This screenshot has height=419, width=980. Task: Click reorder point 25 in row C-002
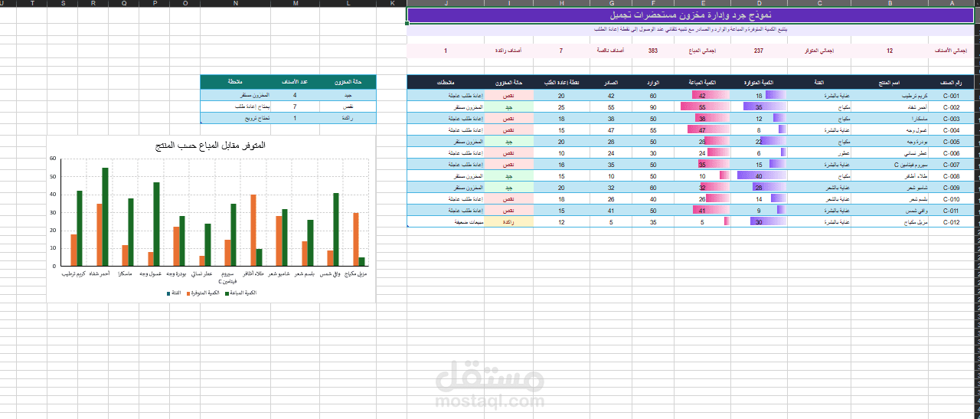(561, 107)
